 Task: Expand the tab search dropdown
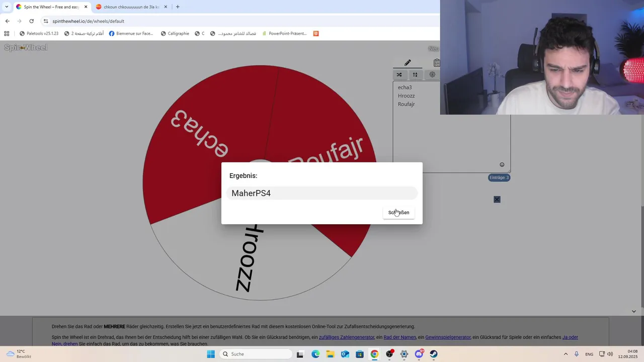[7, 7]
